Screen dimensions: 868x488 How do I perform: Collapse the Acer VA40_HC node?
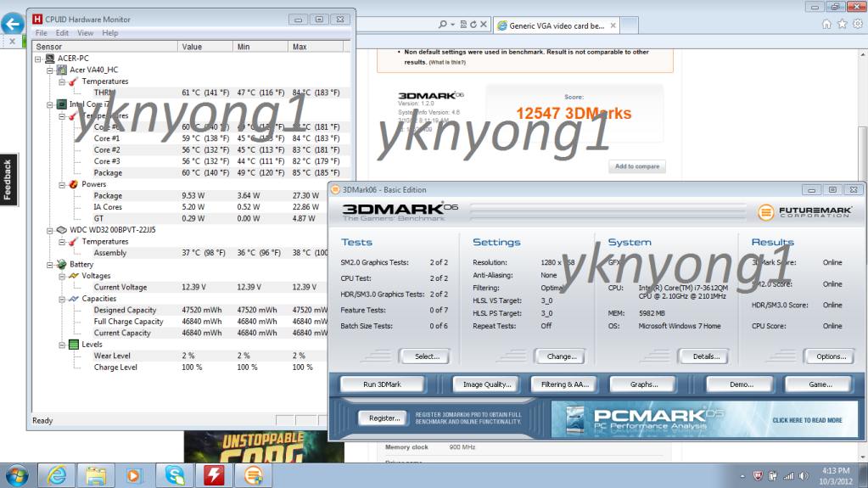[x=50, y=70]
